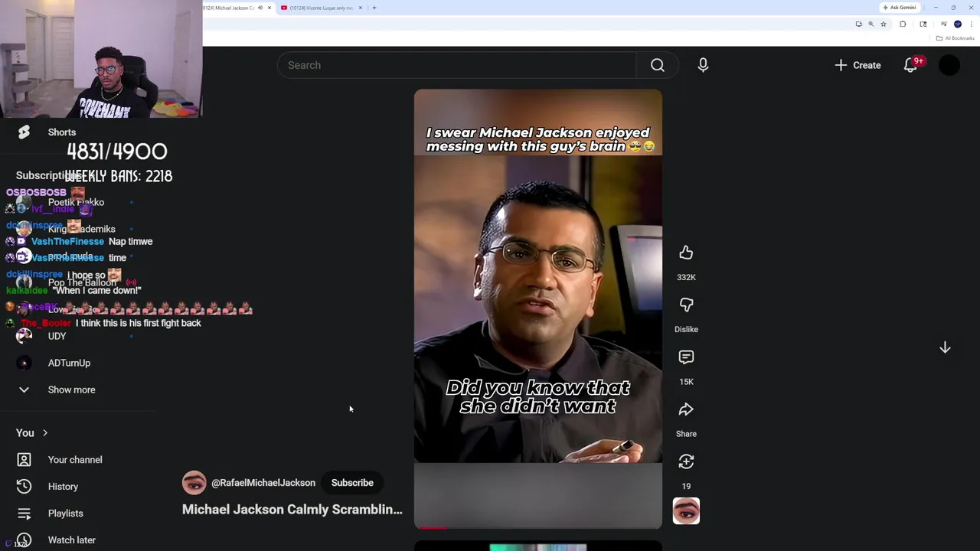The width and height of the screenshot is (980, 551).
Task: Close the Michael Jackson browser tab
Action: coord(269,8)
